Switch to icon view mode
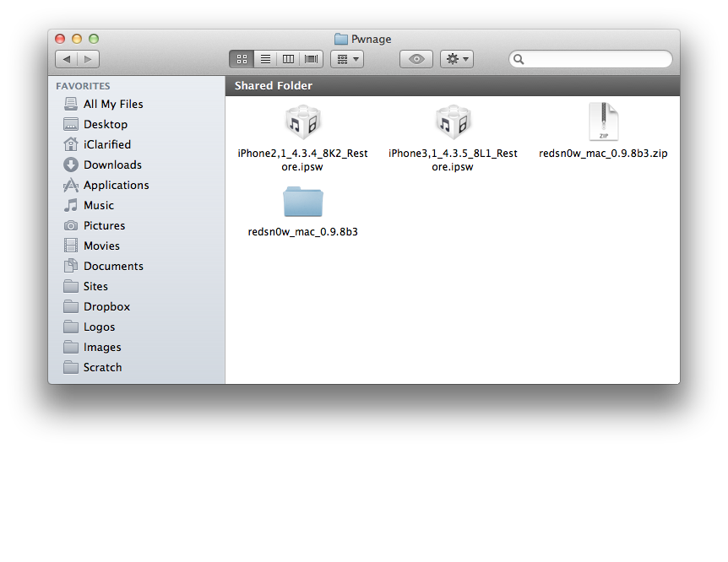 241,59
